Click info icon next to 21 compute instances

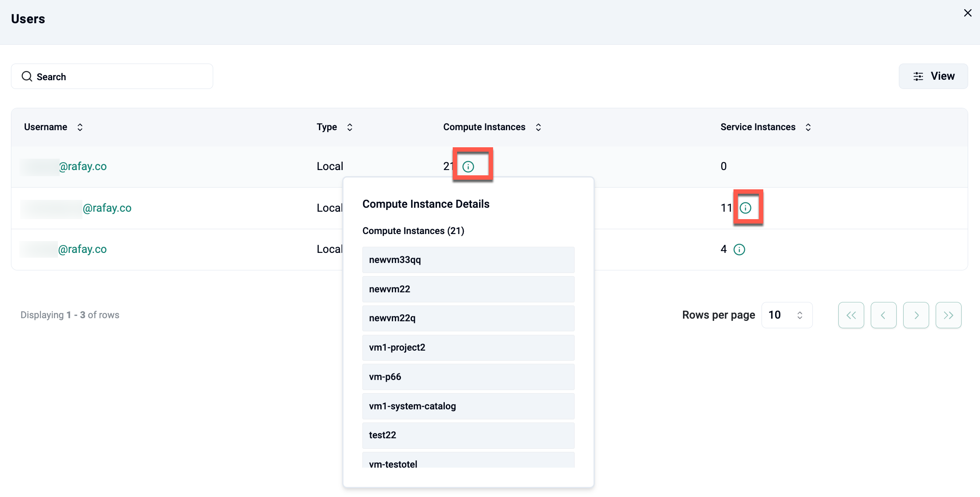[x=468, y=167]
